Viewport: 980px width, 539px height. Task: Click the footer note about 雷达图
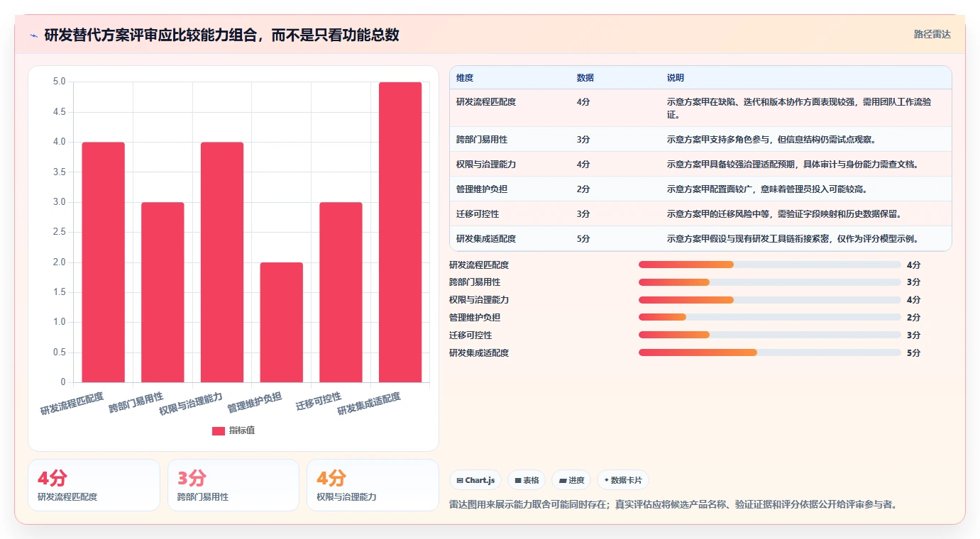pyautogui.click(x=673, y=505)
